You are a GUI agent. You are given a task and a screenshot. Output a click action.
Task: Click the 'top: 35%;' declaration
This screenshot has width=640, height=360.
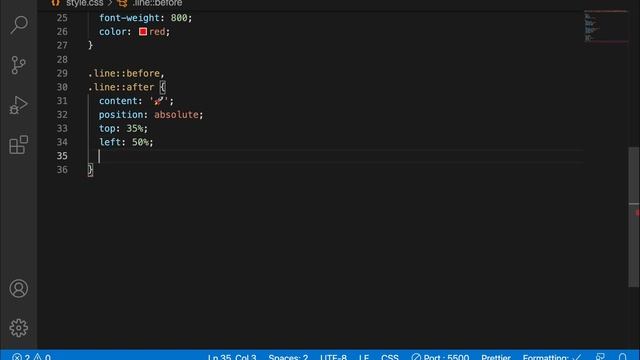pyautogui.click(x=123, y=129)
